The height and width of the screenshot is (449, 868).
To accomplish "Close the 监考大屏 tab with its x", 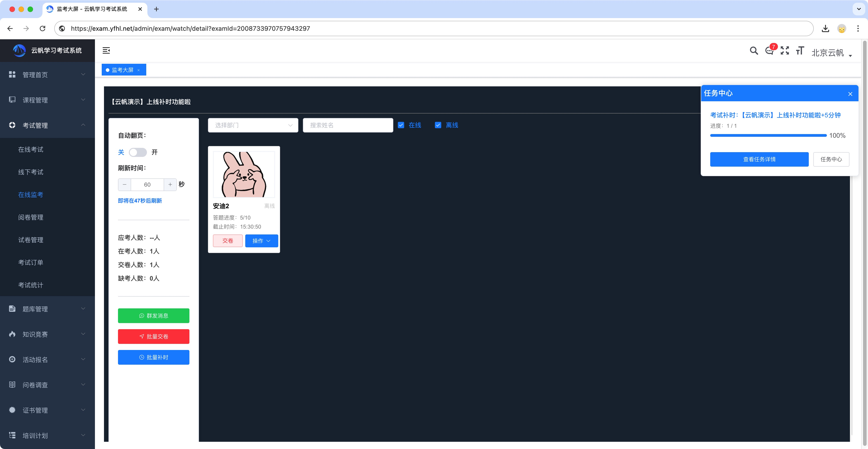I will coord(139,70).
